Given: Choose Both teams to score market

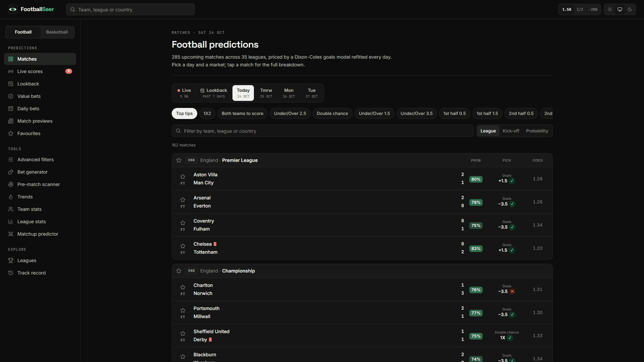Looking at the screenshot, I should click(243, 114).
